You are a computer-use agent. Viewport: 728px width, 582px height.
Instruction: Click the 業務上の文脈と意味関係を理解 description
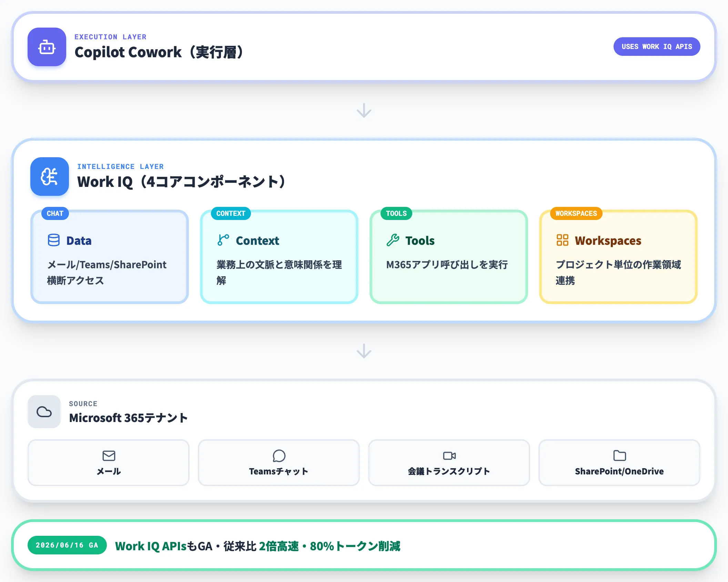click(x=279, y=272)
